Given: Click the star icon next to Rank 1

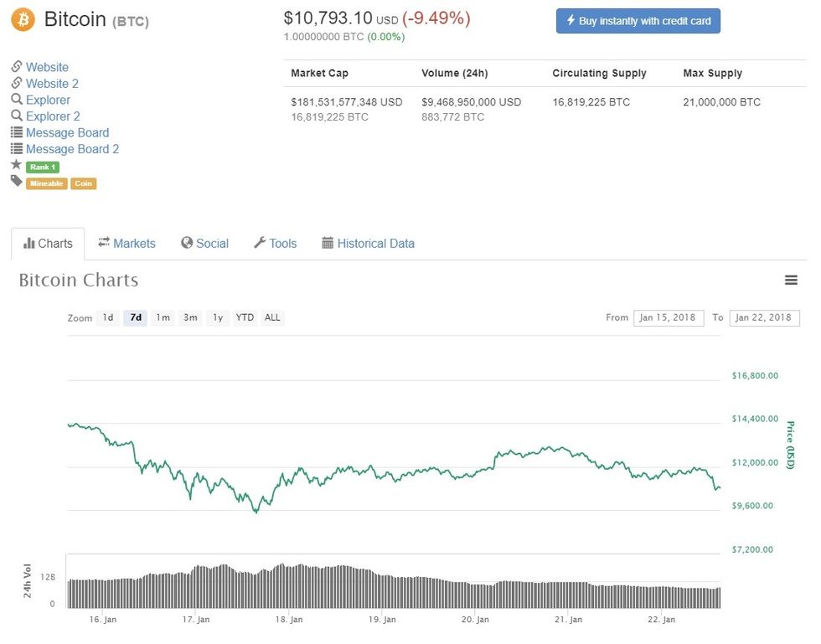Looking at the screenshot, I should click(x=15, y=165).
